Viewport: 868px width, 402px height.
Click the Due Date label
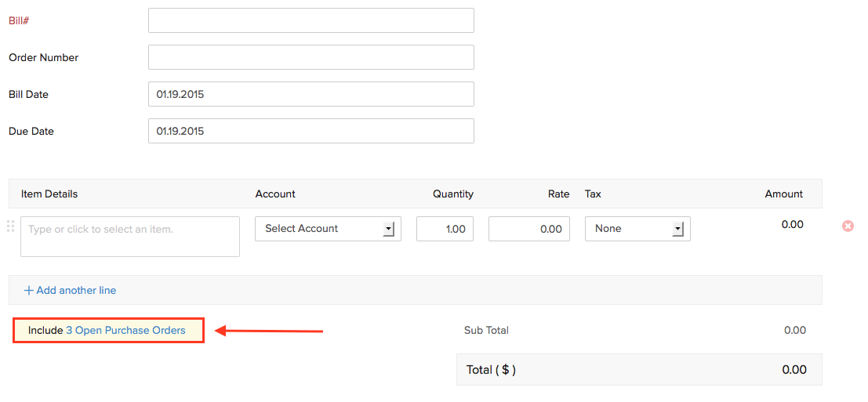(31, 131)
